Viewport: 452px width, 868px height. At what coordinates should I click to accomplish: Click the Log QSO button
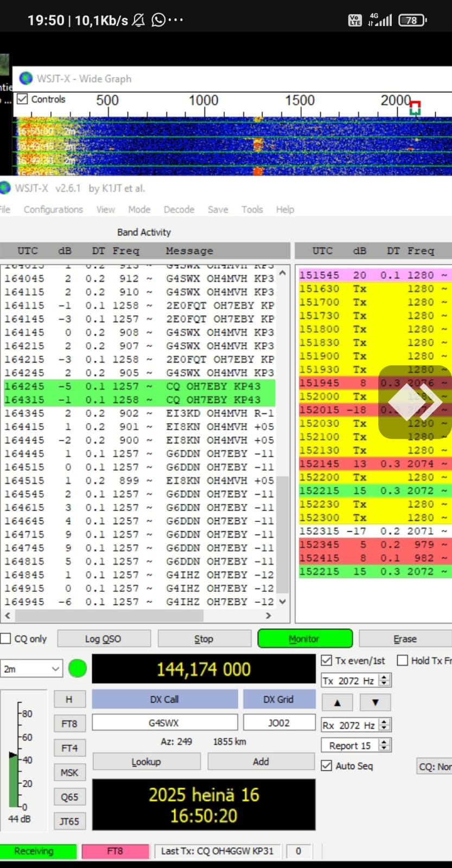103,639
